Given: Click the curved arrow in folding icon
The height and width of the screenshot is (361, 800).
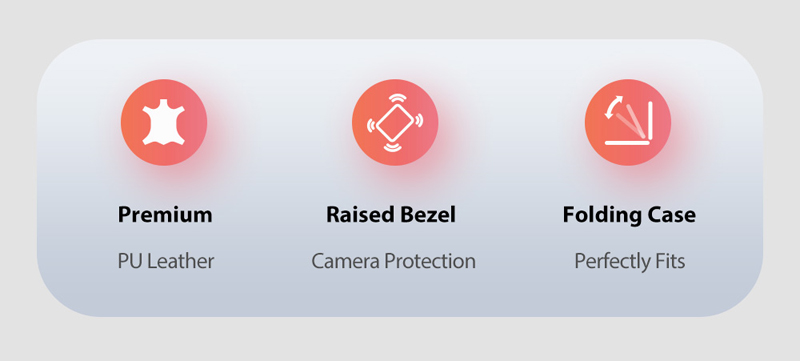Looking at the screenshot, I should pos(614,107).
